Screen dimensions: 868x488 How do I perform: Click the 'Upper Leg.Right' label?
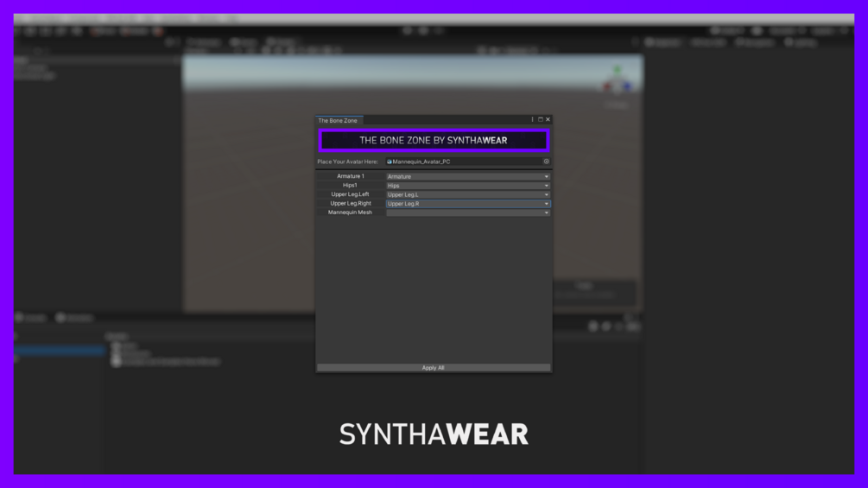pyautogui.click(x=351, y=203)
